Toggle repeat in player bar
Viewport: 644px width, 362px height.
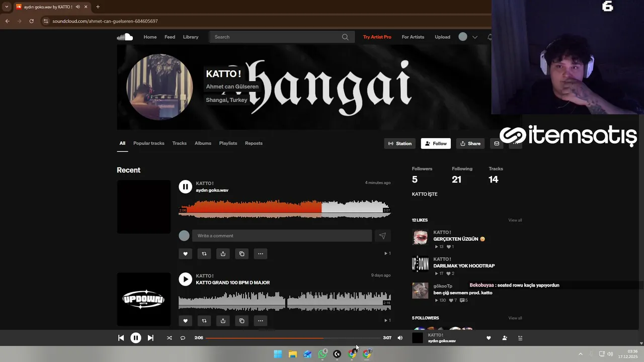183,338
